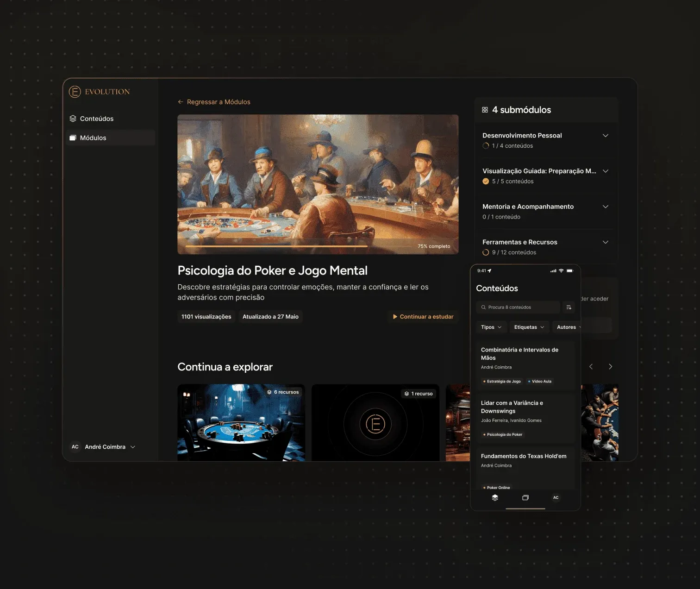Click the submódulos grid icon
Viewport: 700px width, 589px height.
[485, 110]
